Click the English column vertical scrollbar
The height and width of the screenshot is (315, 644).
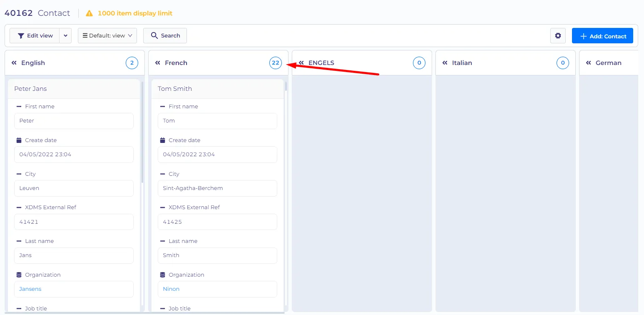tap(142, 132)
